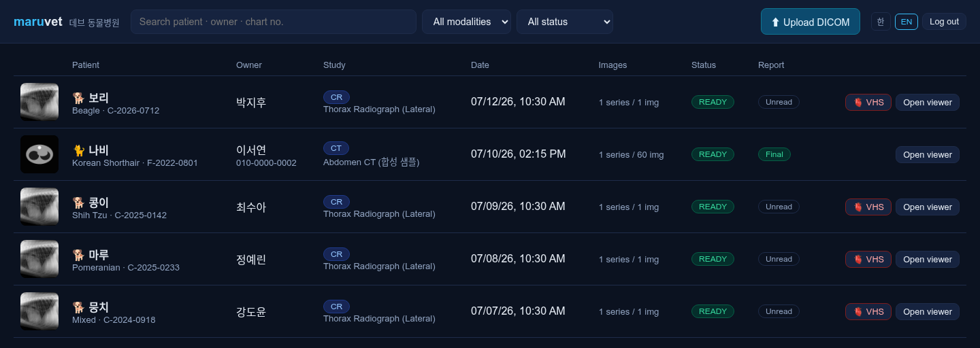Select 콩이's X-ray thumbnail

coord(39,207)
